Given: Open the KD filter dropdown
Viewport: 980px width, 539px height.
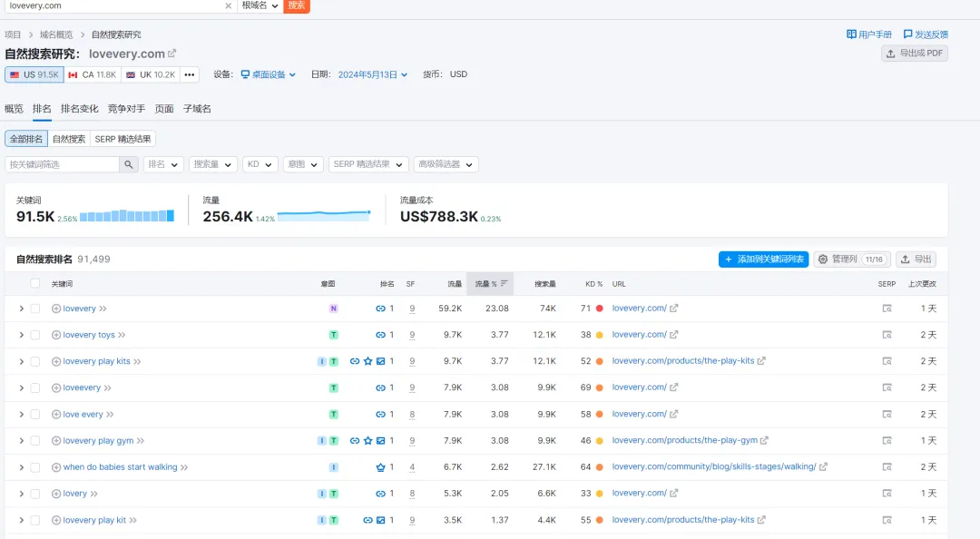Looking at the screenshot, I should point(260,164).
